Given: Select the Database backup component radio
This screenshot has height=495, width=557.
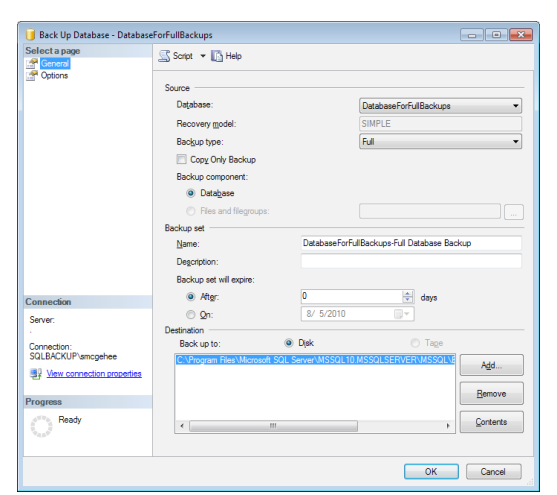Looking at the screenshot, I should pos(191,193).
